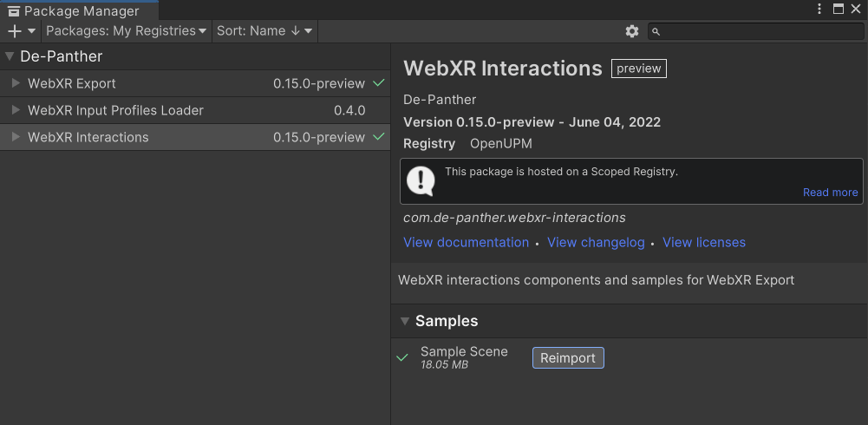Click the Reimport button for Sample Scene
Viewport: 868px width, 425px height.
click(x=568, y=358)
